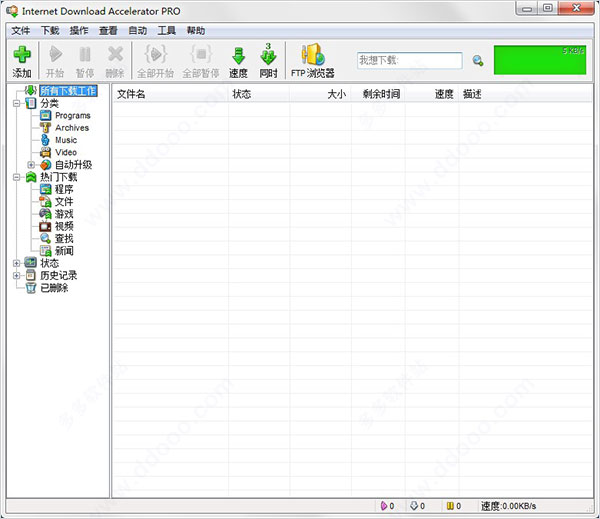Collapse the 热门下载 branch
Image resolution: width=600 pixels, height=519 pixels.
[x=16, y=177]
